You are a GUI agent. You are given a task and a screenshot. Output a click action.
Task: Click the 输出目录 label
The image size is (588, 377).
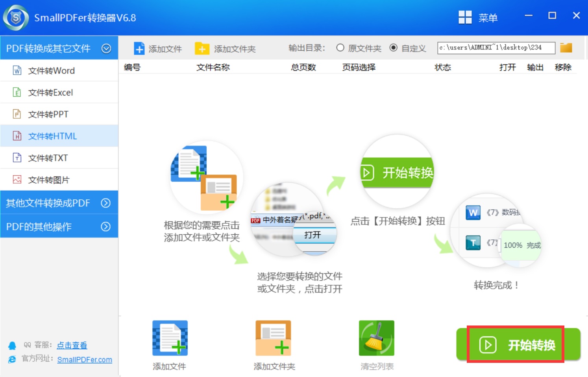click(x=307, y=48)
